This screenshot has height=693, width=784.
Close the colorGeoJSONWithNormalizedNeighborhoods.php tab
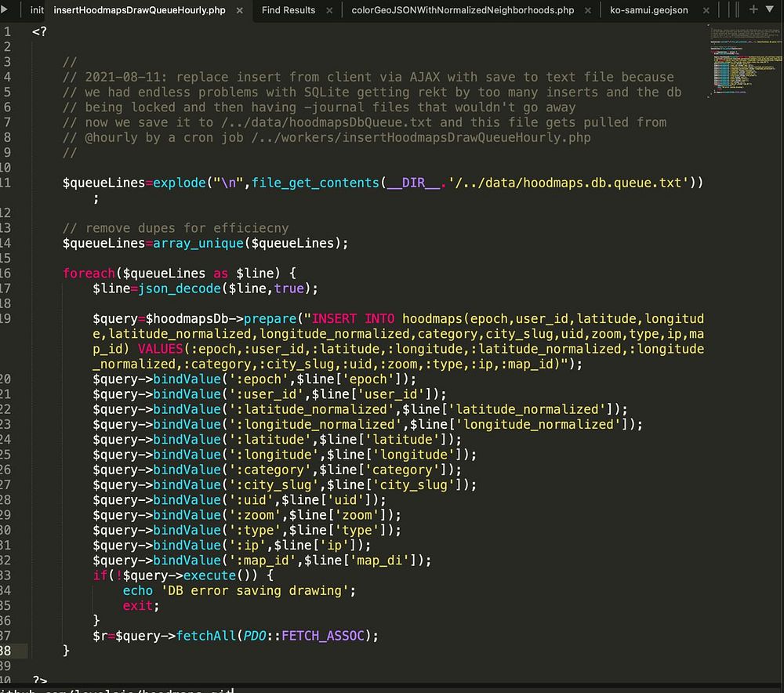(x=587, y=10)
